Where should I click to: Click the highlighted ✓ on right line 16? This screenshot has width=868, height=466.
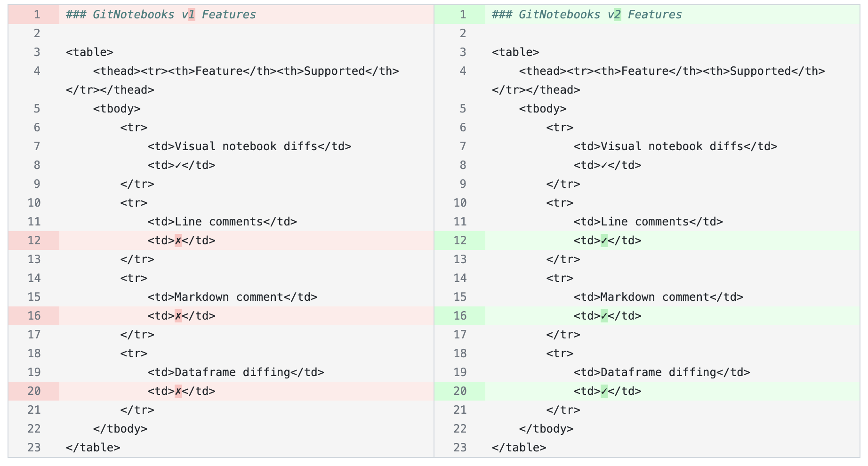pos(604,316)
